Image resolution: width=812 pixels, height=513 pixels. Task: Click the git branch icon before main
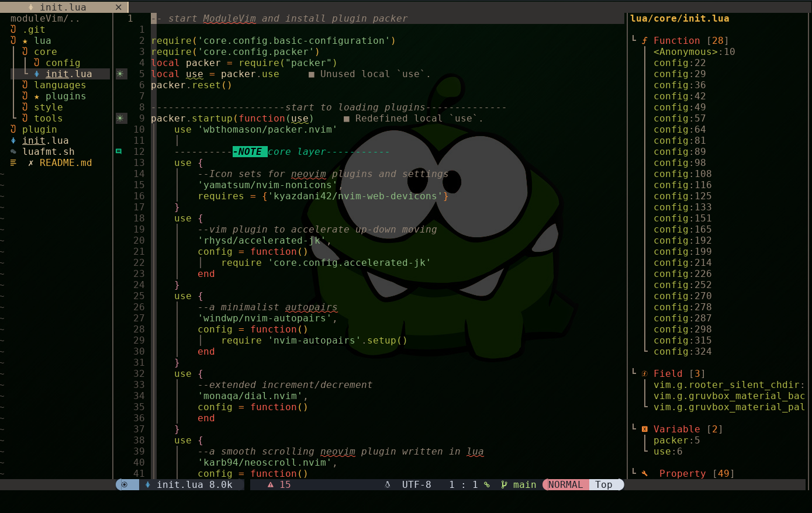pyautogui.click(x=505, y=485)
